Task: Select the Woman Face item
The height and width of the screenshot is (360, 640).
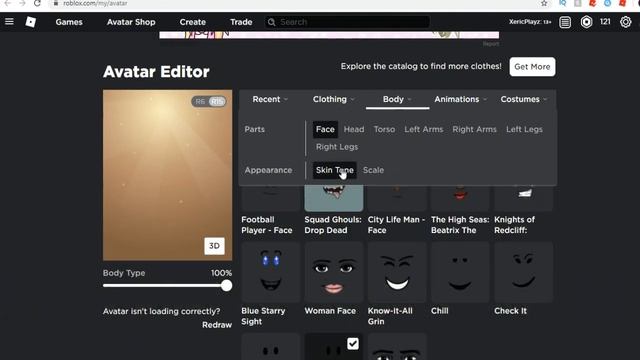Action: pyautogui.click(x=333, y=272)
